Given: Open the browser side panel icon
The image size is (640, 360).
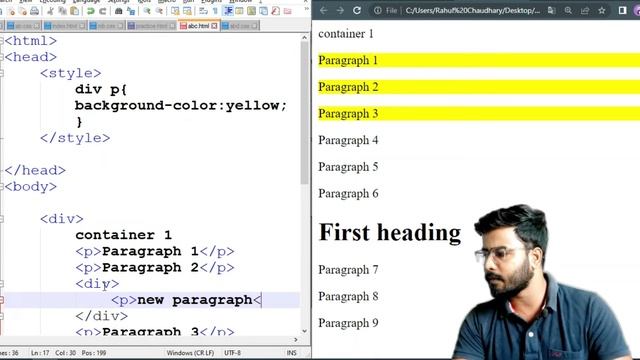Looking at the screenshot, I should 622,10.
